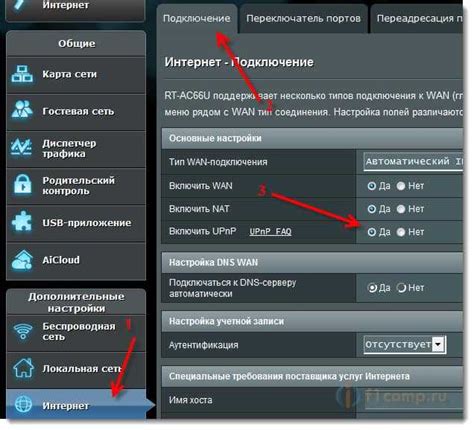Switch to the Переключатель портов tab

[x=303, y=19]
